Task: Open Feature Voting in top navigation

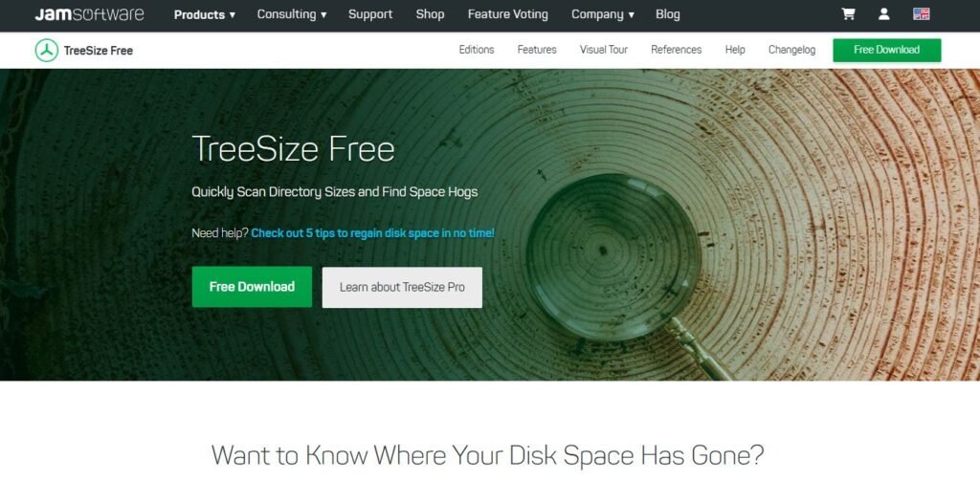Action: 507,14
